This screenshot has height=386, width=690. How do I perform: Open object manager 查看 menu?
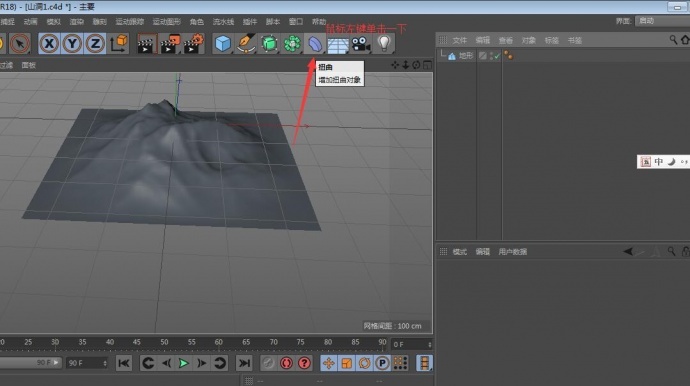506,40
